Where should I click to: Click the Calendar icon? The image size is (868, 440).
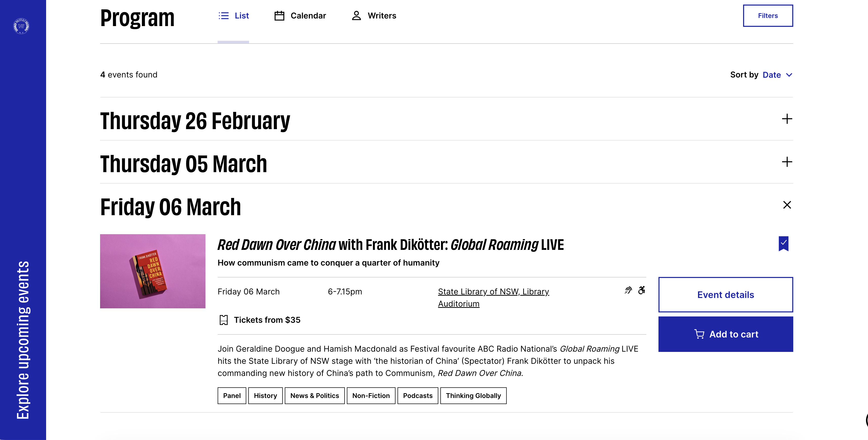tap(279, 16)
